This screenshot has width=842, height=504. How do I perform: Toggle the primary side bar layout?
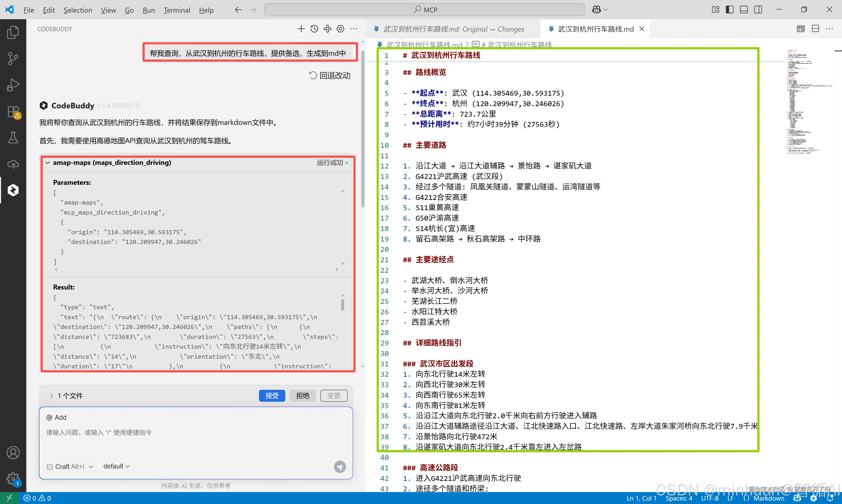pyautogui.click(x=729, y=9)
